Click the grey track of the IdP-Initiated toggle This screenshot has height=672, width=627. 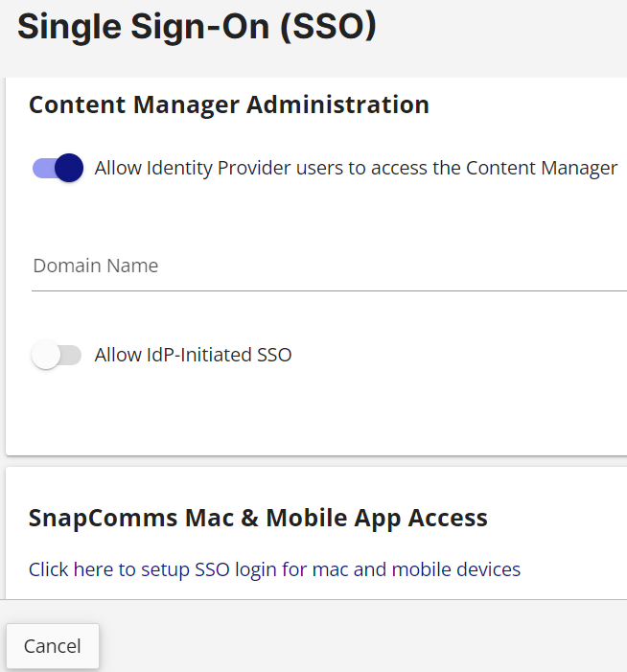71,355
